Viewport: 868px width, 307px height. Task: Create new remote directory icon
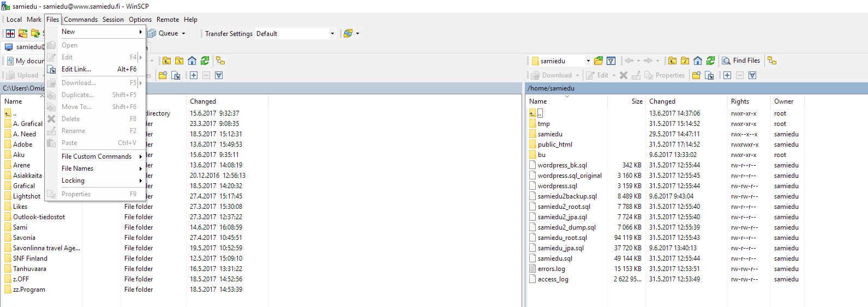tap(696, 75)
